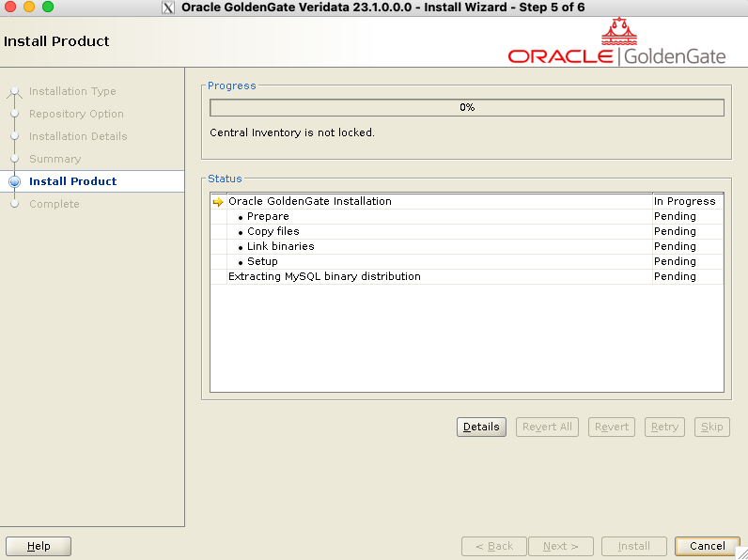748x560 pixels.
Task: Select the Copy files status row
Action: (x=273, y=231)
